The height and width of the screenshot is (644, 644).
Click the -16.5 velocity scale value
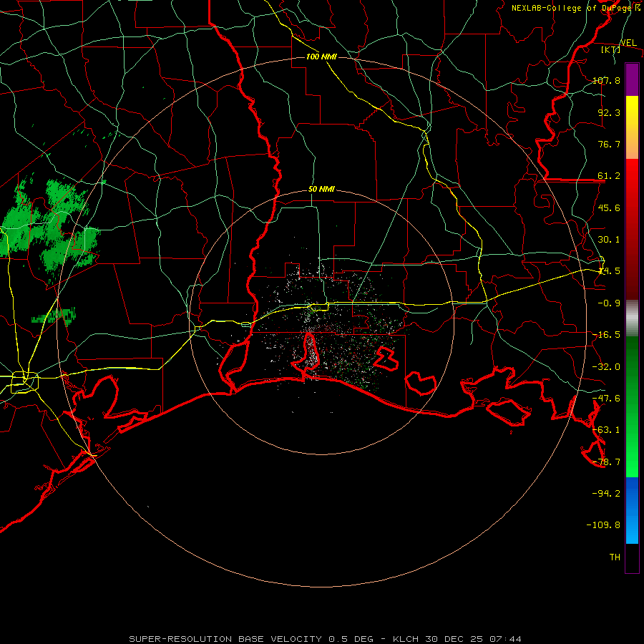[606, 335]
